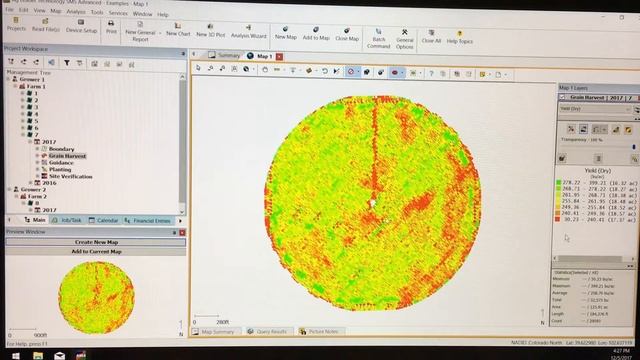This screenshot has height=360, width=640.
Task: Close the Map 1 tab
Action: click(279, 56)
